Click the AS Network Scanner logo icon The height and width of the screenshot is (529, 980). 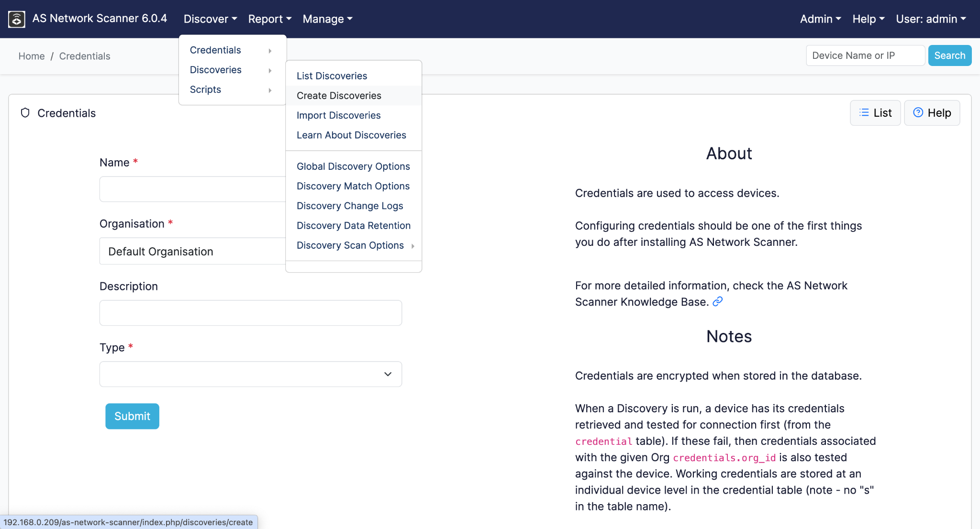tap(17, 19)
